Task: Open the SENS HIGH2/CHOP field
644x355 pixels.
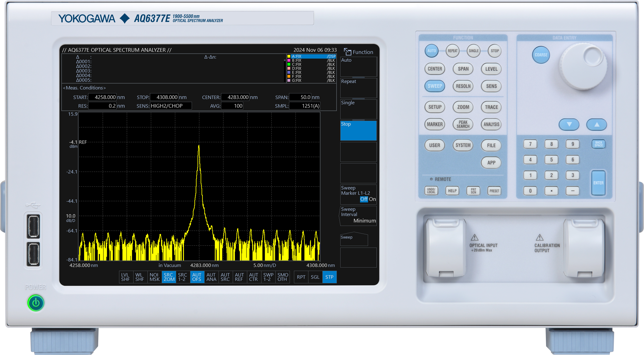Action: 171,106
